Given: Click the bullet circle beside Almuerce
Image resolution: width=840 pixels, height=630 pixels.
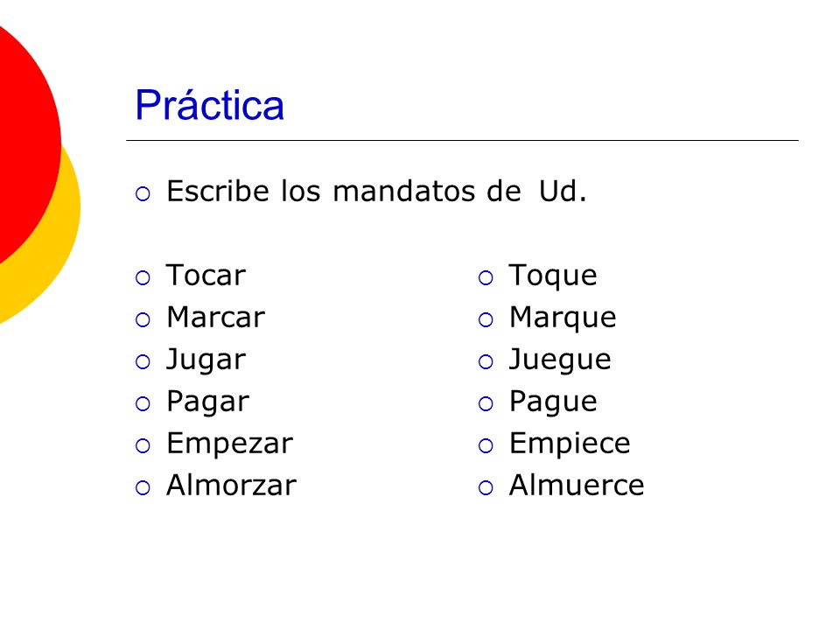Looking at the screenshot, I should (x=486, y=488).
